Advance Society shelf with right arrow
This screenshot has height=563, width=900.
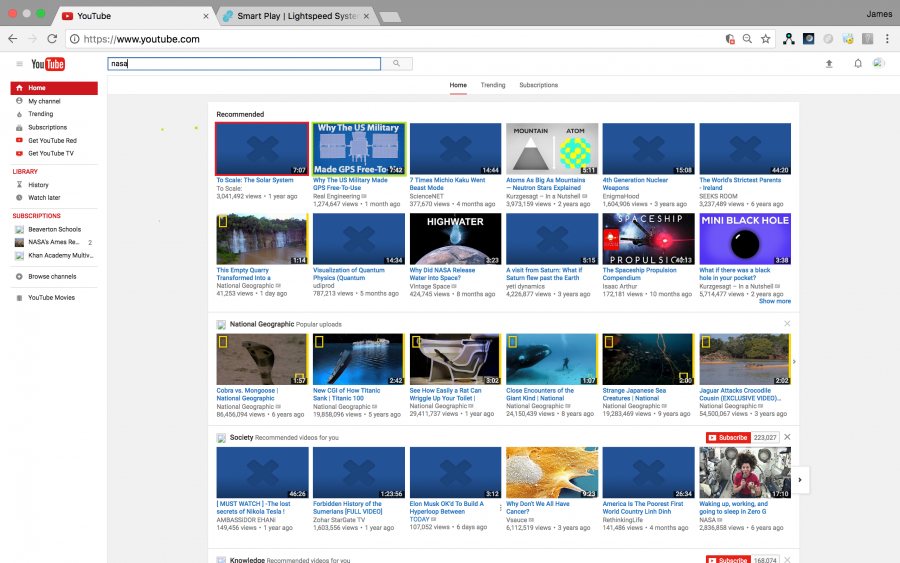tap(800, 480)
